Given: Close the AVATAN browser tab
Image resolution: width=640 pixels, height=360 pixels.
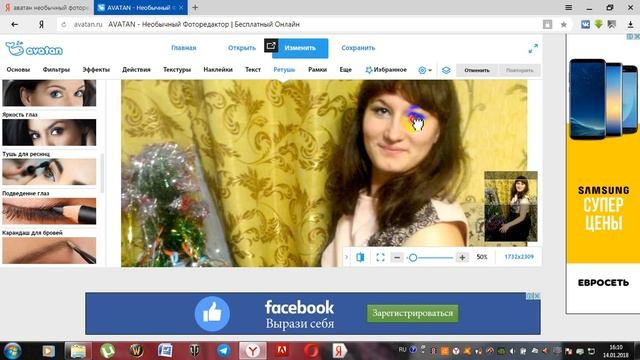Looking at the screenshot, I should 181,7.
